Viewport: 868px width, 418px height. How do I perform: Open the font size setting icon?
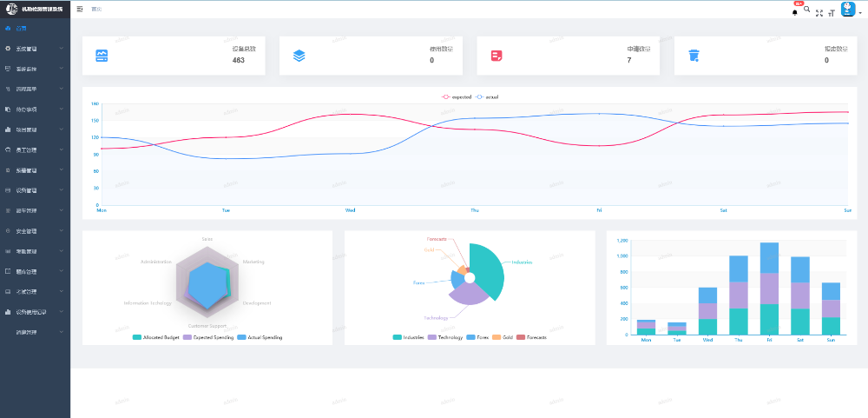point(831,13)
